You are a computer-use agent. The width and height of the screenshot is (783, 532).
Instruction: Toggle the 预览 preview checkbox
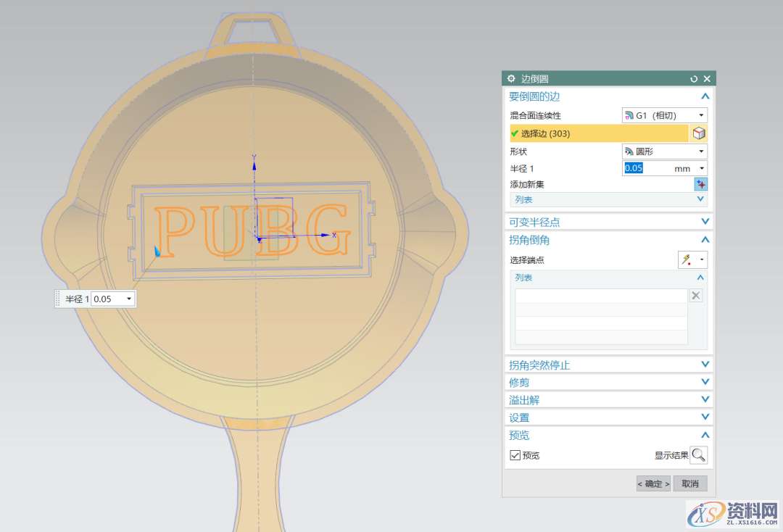515,455
